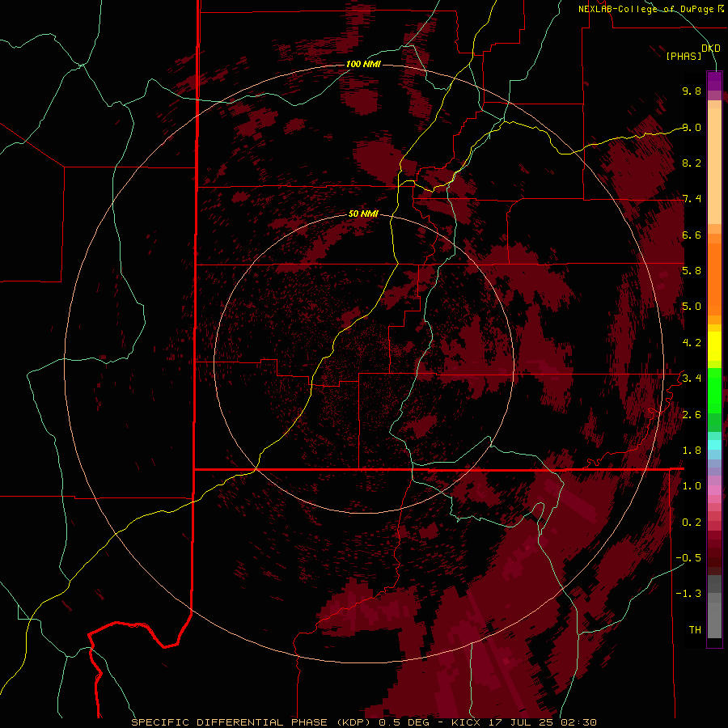Click the 6.6 color scale value

click(692, 235)
